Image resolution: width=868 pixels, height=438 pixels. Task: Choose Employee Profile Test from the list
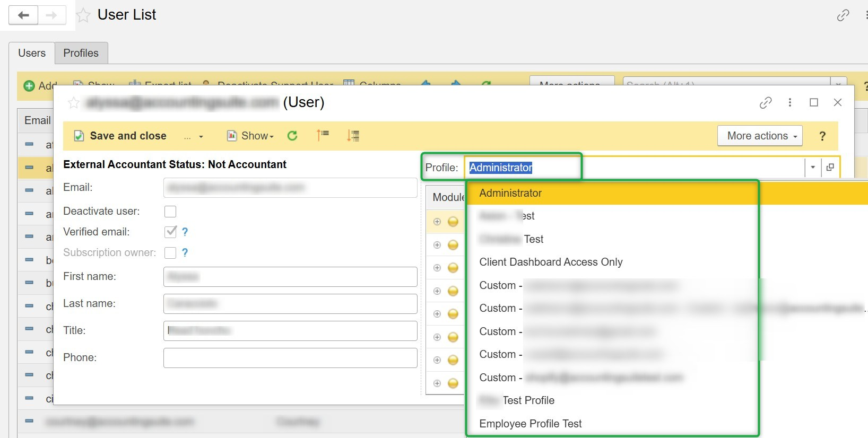point(530,424)
